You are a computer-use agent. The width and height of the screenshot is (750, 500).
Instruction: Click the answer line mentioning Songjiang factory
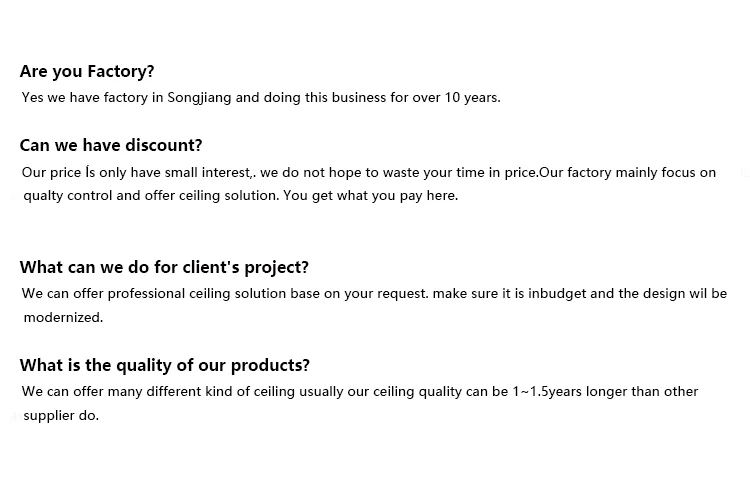tap(261, 97)
